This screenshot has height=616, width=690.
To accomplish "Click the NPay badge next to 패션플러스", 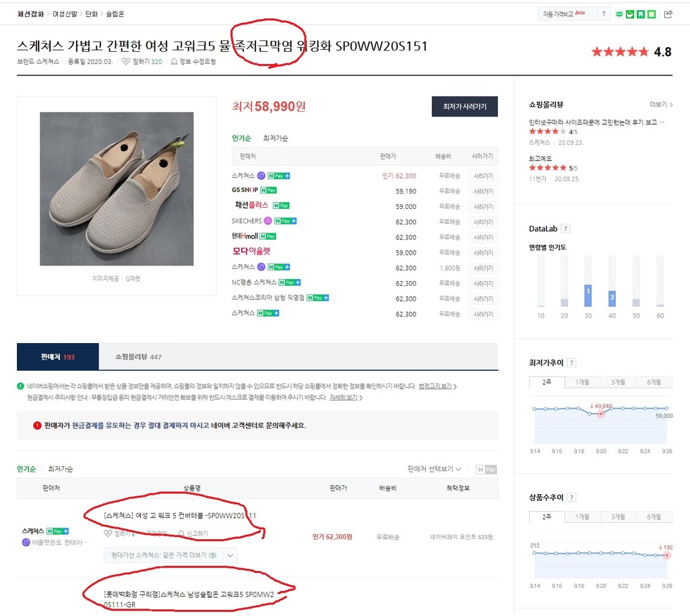I will tap(281, 206).
